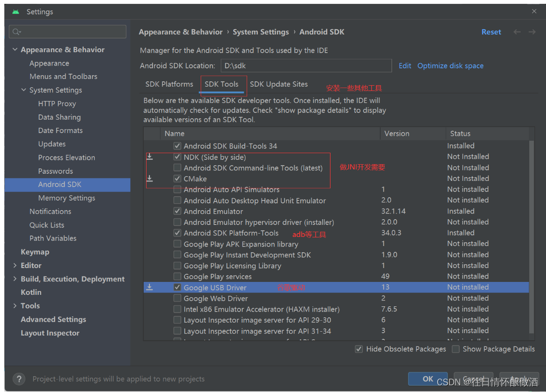Click the forward arrow next to Reset
Screen dimensions: 546x392
coord(532,32)
